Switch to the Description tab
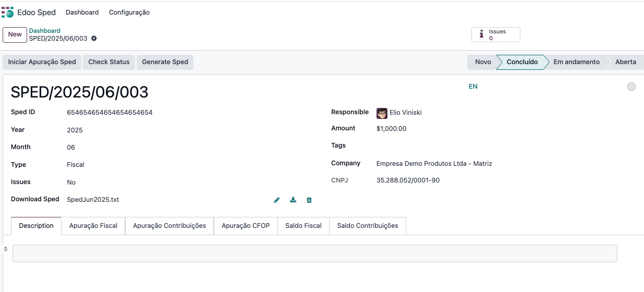 point(37,226)
